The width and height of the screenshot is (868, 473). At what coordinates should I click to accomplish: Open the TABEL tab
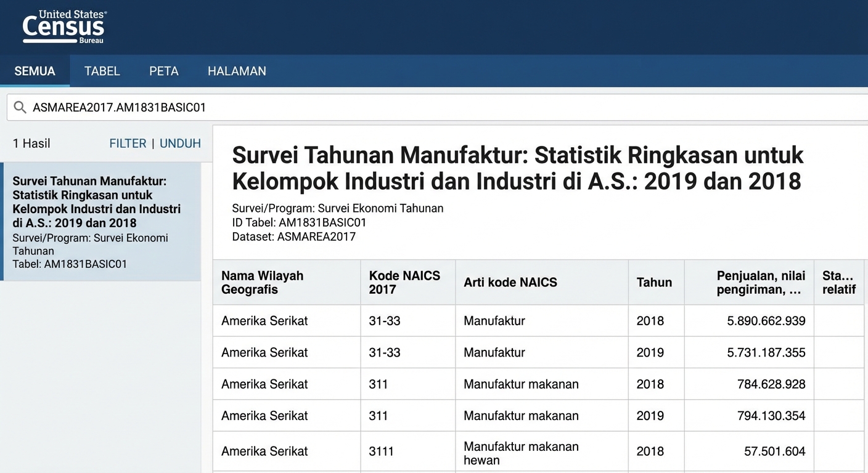102,71
